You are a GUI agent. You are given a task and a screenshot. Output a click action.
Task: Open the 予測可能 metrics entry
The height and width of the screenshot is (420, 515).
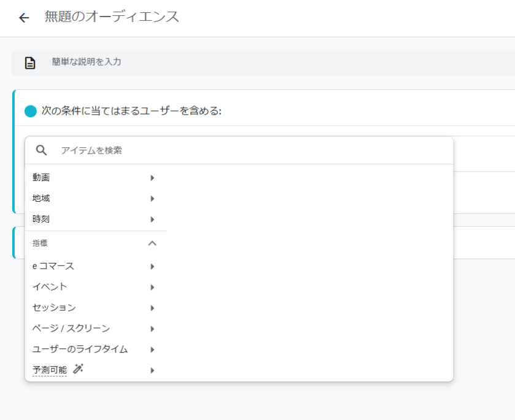pos(50,370)
